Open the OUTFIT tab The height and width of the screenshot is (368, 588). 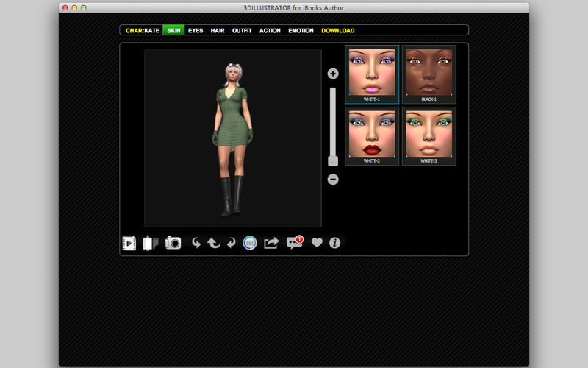(x=242, y=30)
